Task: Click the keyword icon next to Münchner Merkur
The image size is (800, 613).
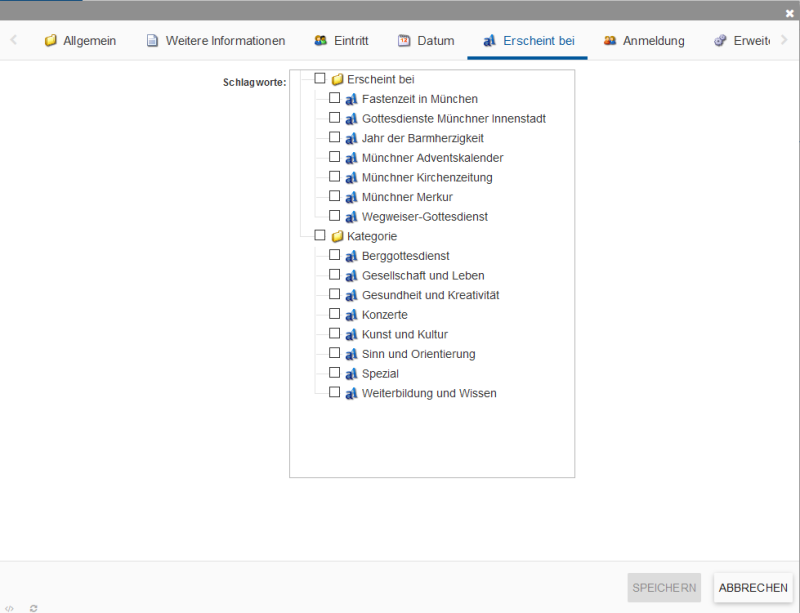Action: coord(351,197)
